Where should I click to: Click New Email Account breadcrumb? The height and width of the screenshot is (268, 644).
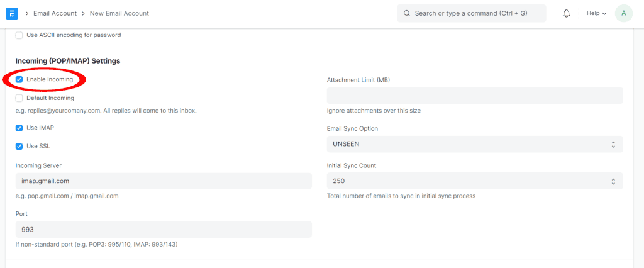tap(119, 13)
